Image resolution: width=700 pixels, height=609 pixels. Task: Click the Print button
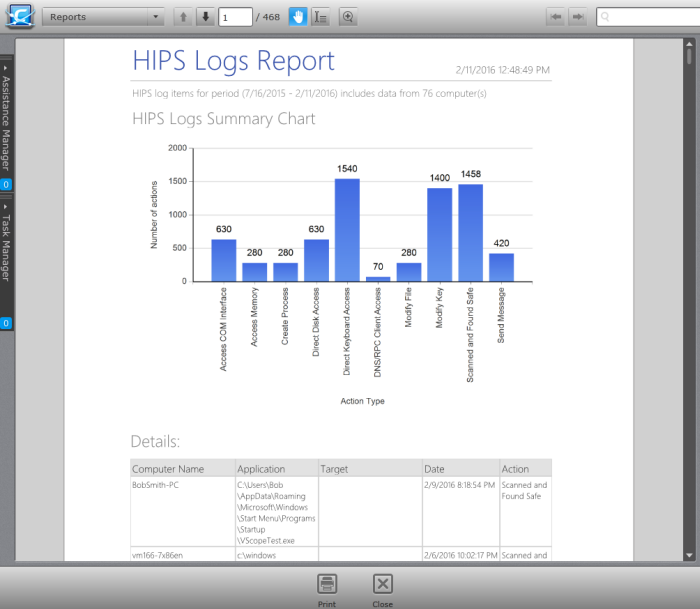327,590
